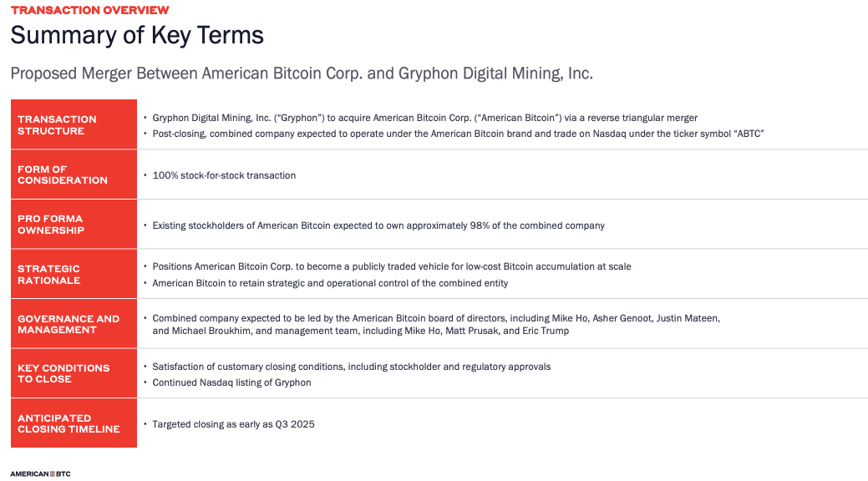Select the Transaction Structure red label
868x481 pixels.
point(74,124)
